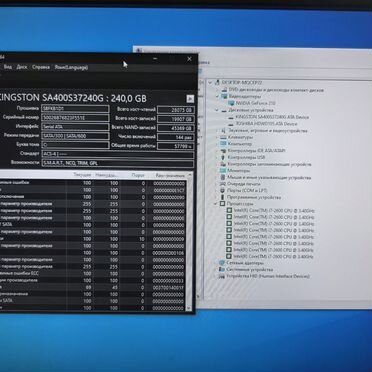This screenshot has height=372, width=372.
Task: Click the storage controllers icon
Action: tap(223, 164)
